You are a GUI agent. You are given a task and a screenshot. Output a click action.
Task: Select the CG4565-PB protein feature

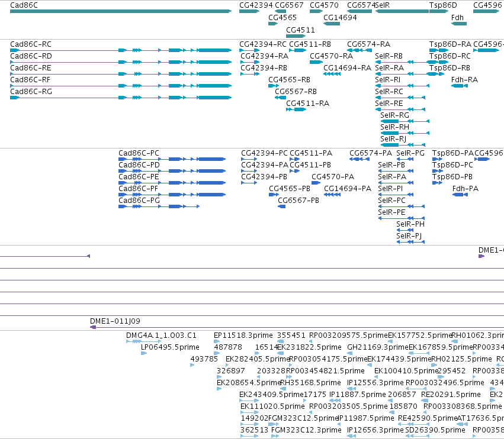pos(274,195)
